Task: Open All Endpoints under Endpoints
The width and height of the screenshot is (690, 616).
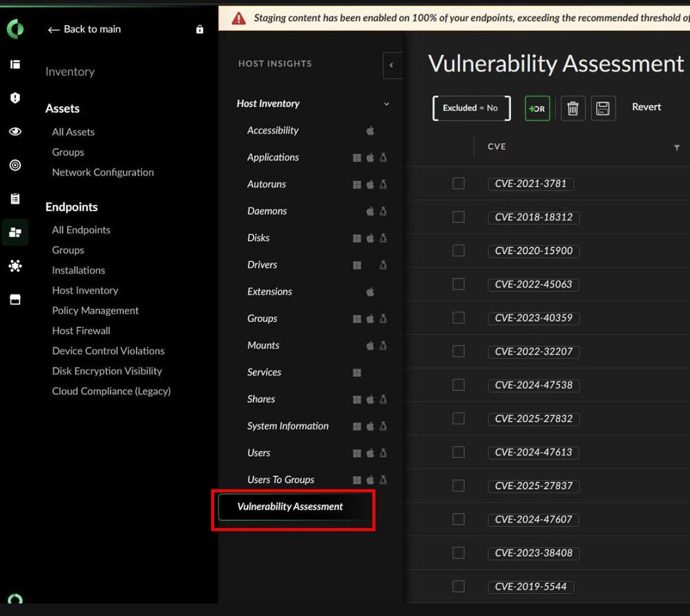Action: [81, 230]
